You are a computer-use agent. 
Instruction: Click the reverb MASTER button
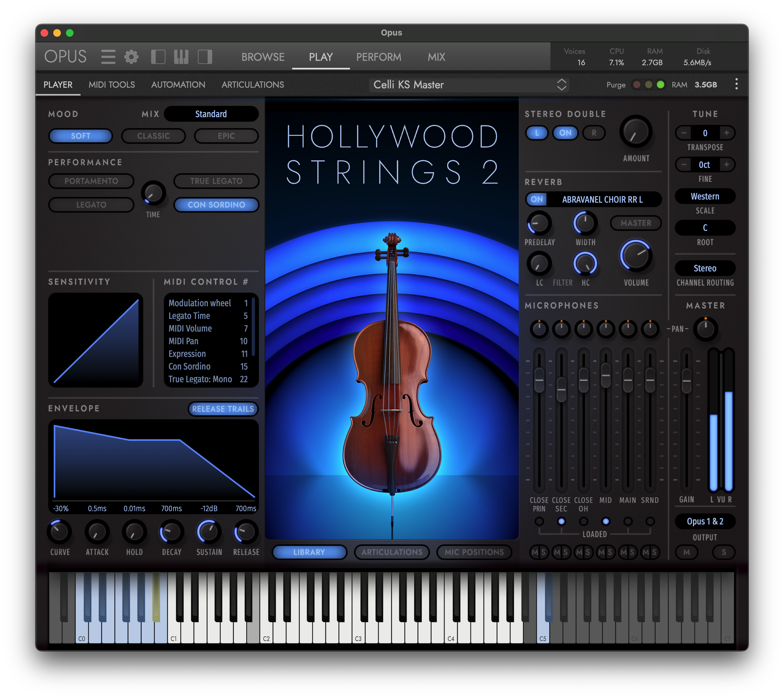pyautogui.click(x=635, y=223)
